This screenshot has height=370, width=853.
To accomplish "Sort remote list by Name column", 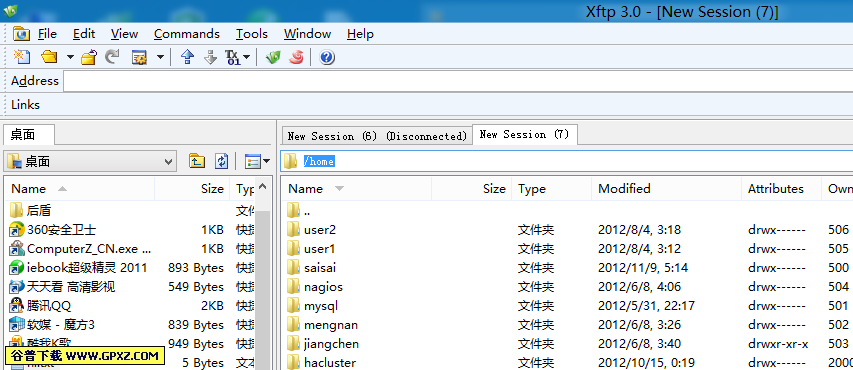I will tap(356, 189).
